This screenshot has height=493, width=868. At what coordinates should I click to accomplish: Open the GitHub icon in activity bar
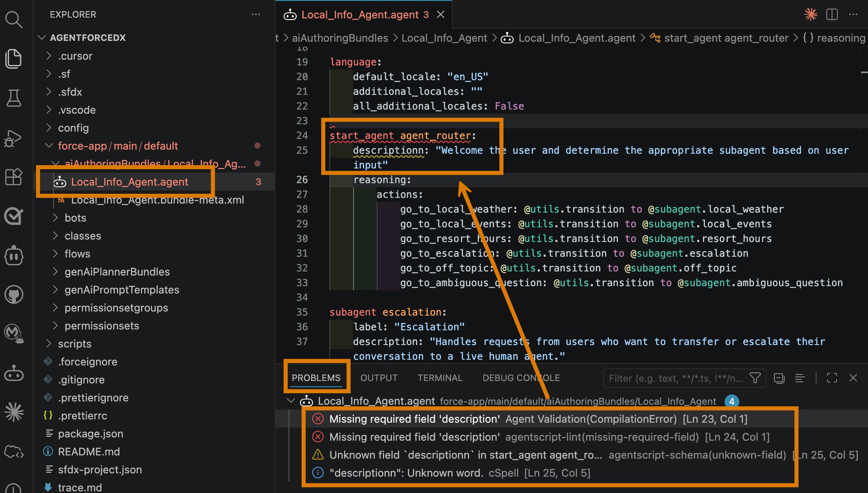(14, 294)
